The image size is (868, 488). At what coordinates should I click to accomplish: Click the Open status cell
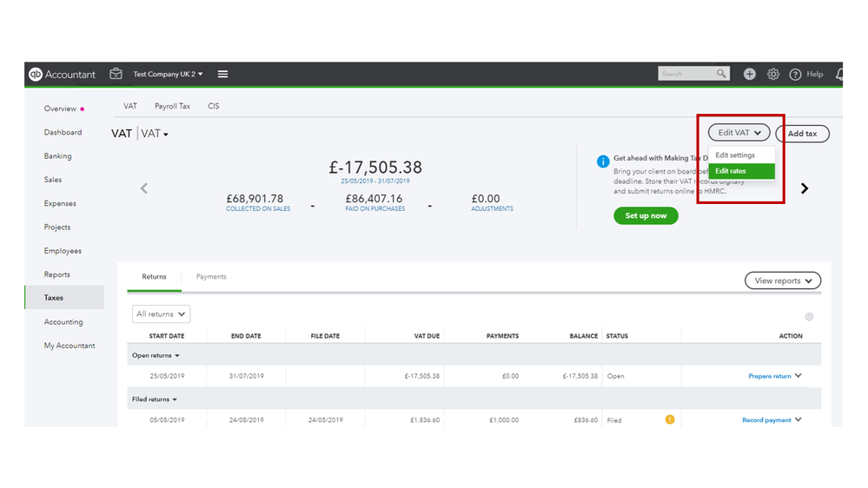click(615, 376)
